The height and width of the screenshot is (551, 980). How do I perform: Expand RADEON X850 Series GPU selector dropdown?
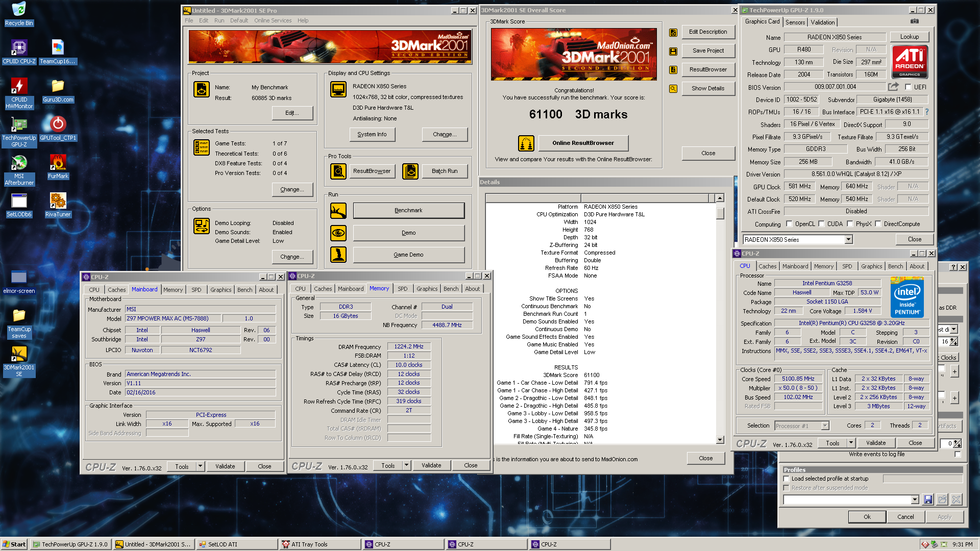pos(848,239)
